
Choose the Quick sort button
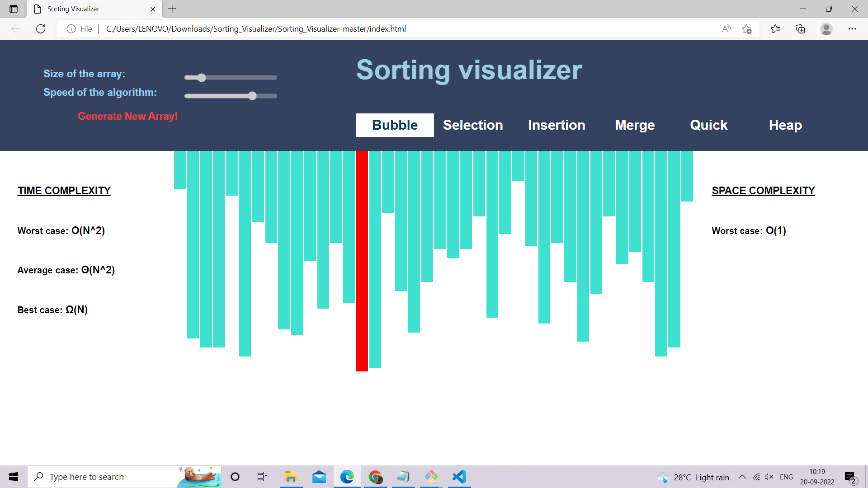(x=708, y=125)
